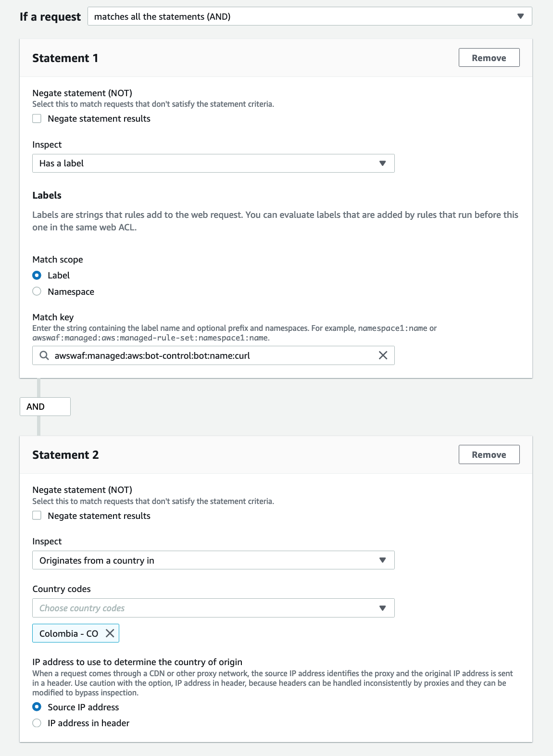Remove the Colombia - CO country tag
This screenshot has width=553, height=756.
pyautogui.click(x=110, y=633)
